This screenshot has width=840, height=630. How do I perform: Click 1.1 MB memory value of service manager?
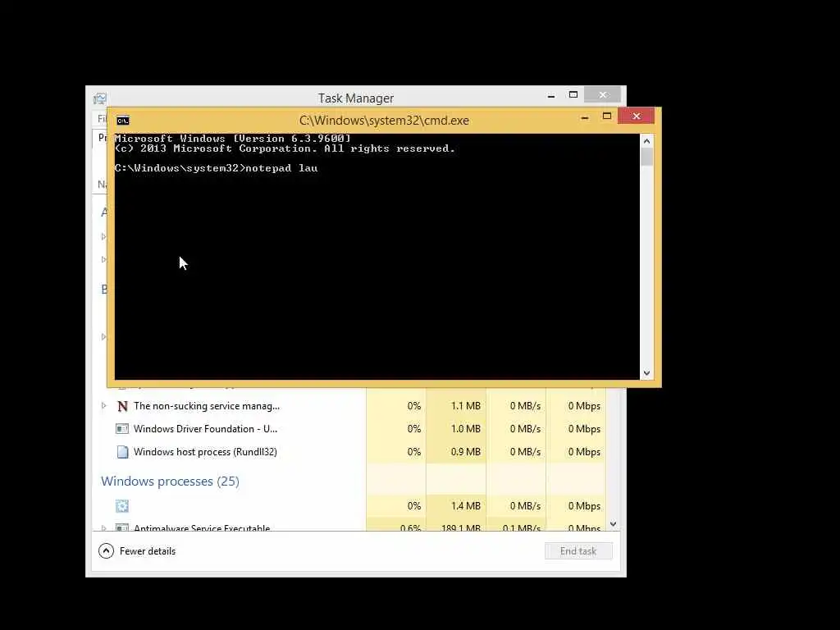click(x=466, y=406)
